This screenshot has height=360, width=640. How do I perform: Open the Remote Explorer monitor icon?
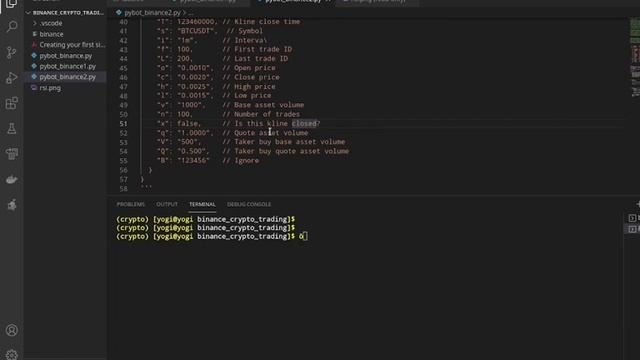point(11,154)
